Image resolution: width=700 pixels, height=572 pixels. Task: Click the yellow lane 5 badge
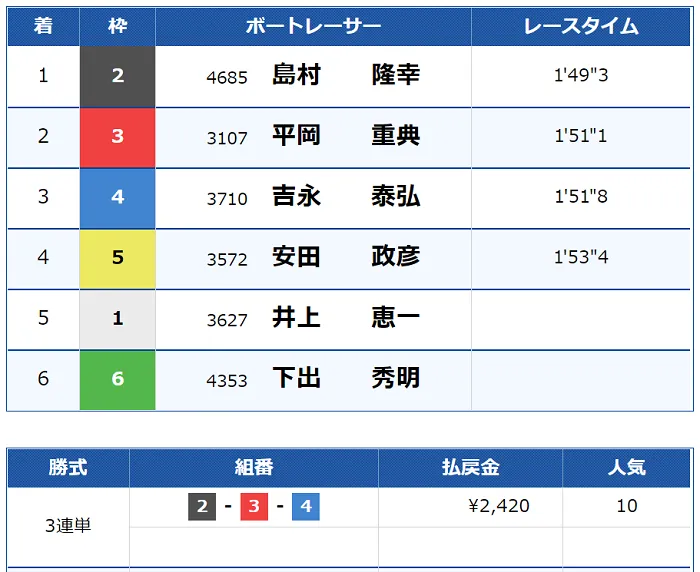(x=118, y=258)
